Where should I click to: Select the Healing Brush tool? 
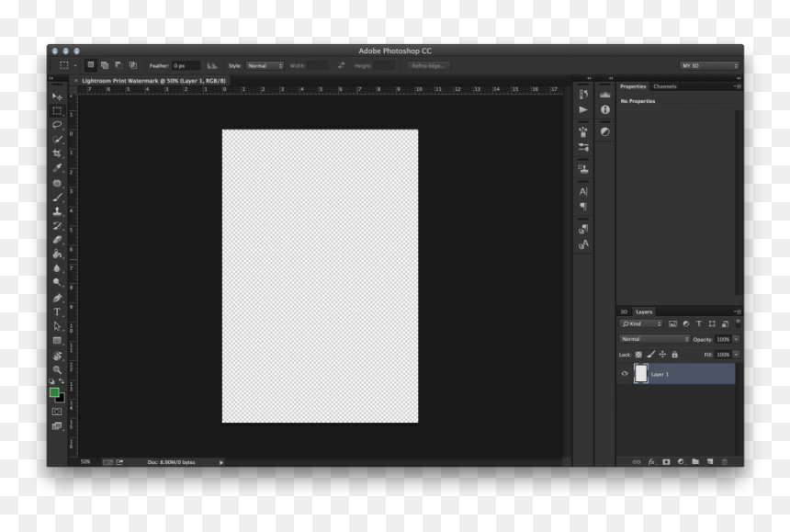click(58, 183)
